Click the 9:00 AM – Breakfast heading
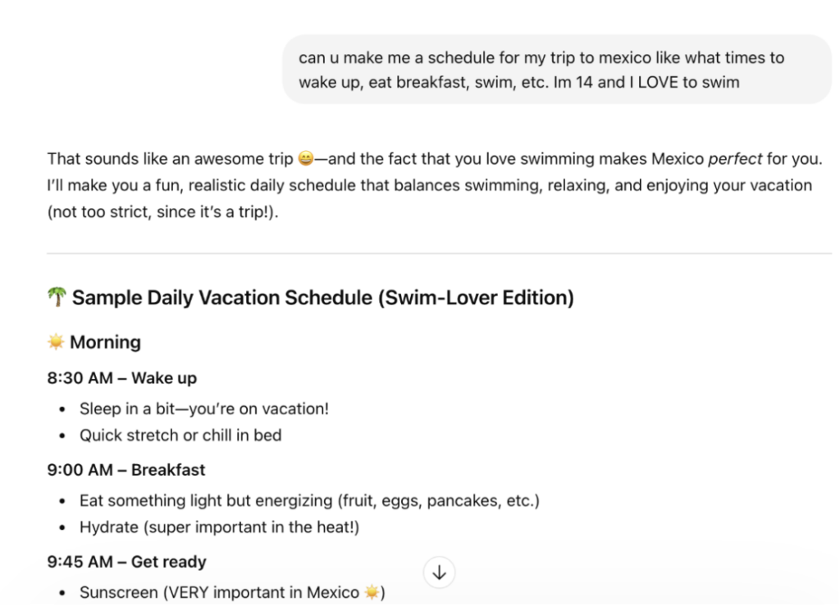Screen dimensions: 840x616 pos(126,470)
